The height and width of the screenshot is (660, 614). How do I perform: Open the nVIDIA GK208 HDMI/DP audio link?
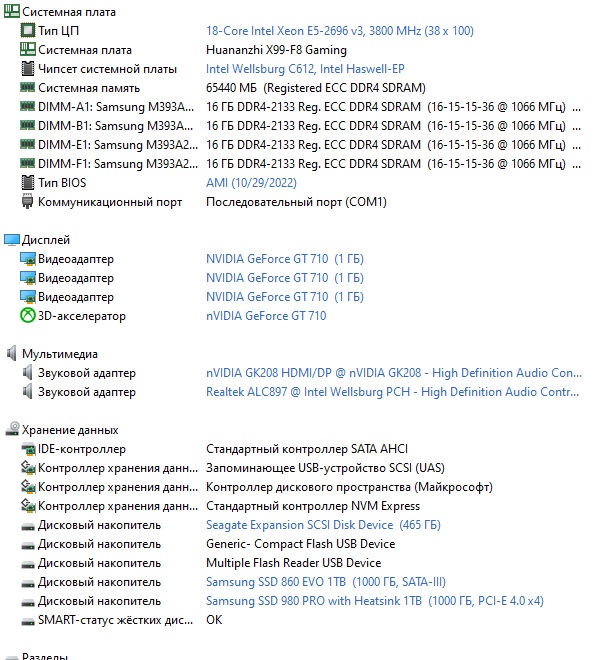point(394,373)
